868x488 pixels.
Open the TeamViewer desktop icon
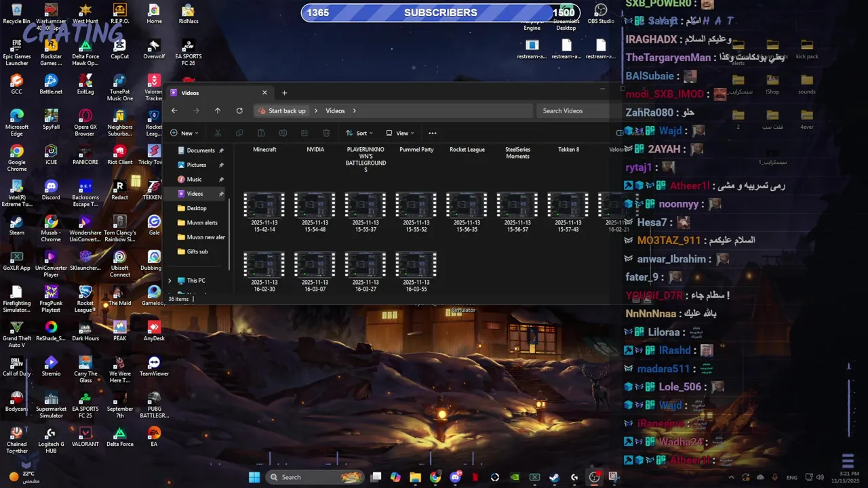pos(154,366)
